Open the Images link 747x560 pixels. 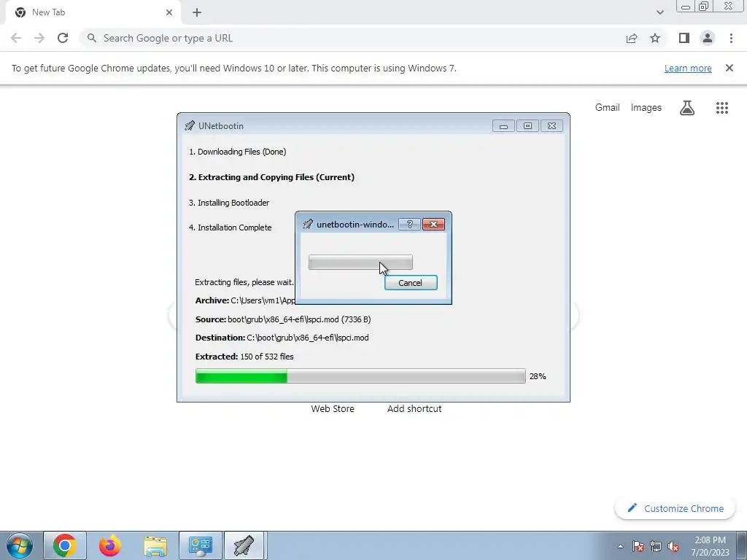click(646, 108)
